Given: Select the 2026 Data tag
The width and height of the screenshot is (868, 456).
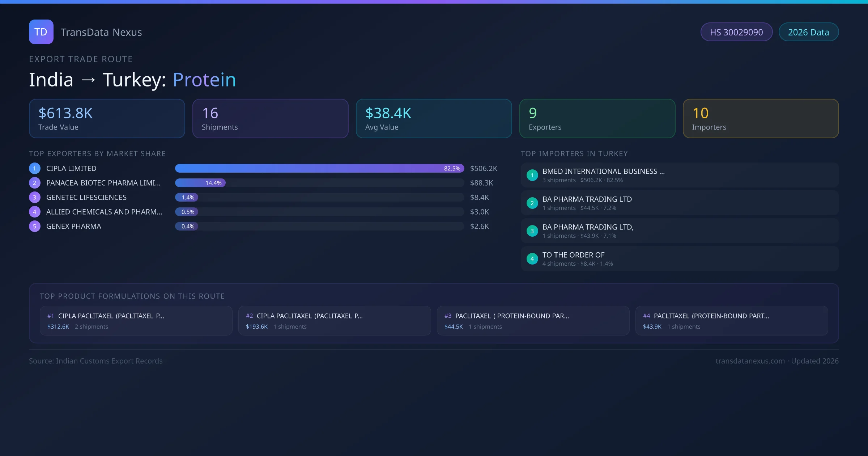Looking at the screenshot, I should pyautogui.click(x=808, y=32).
